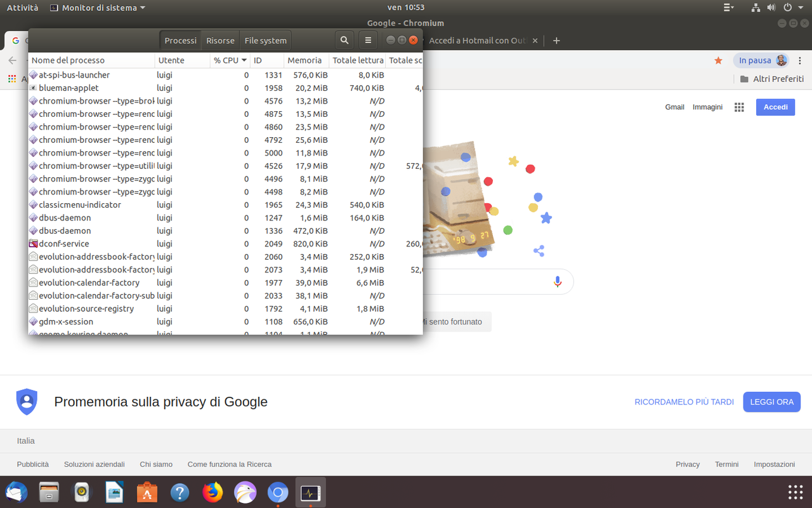
Task: Select the at-spi-bus-launcher process row
Action: click(x=225, y=75)
